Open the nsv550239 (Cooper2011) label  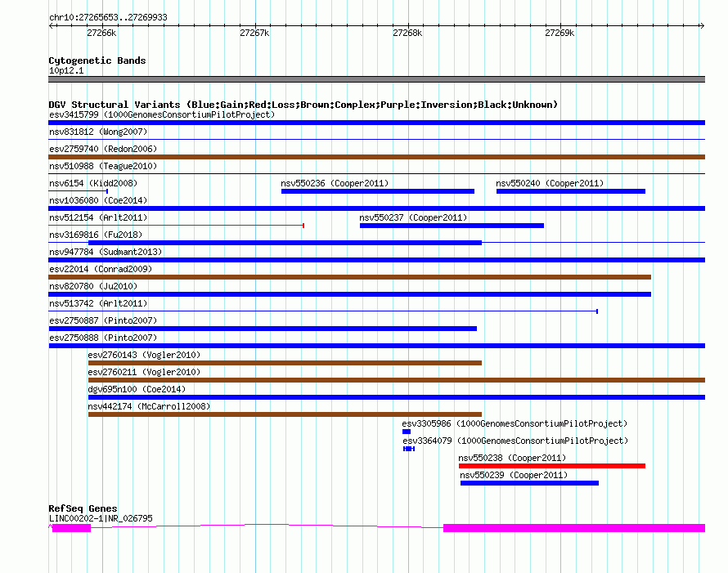tap(514, 475)
